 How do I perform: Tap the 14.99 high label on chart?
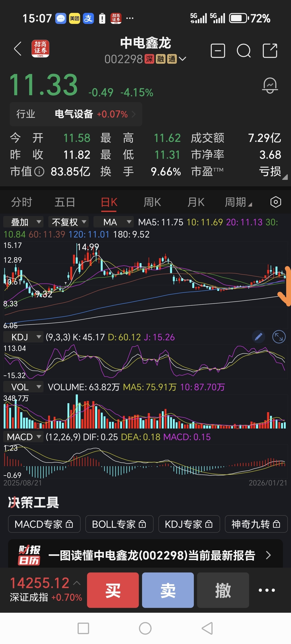88,247
